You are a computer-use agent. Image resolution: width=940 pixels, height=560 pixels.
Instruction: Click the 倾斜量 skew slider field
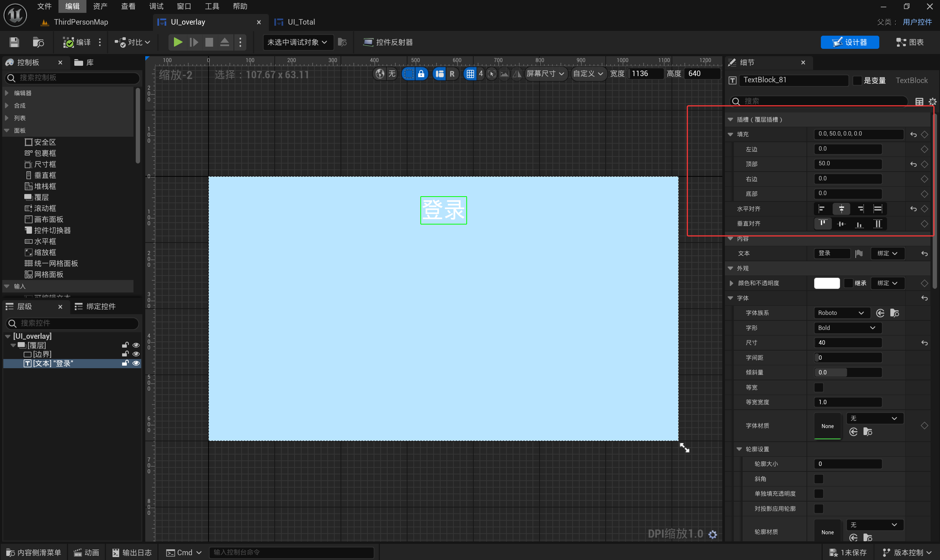pyautogui.click(x=848, y=373)
